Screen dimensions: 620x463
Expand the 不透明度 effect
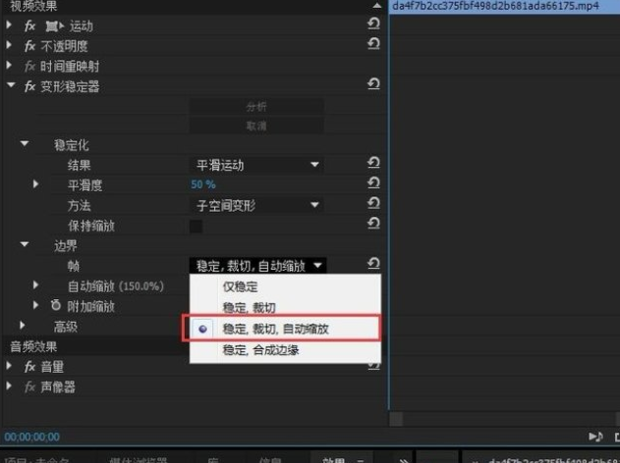tap(9, 45)
